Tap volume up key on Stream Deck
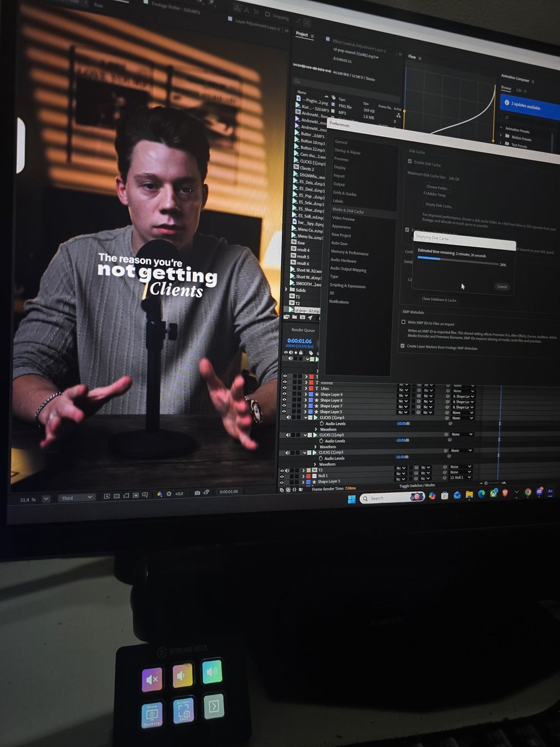This screenshot has height=747, width=560. pos(212,672)
